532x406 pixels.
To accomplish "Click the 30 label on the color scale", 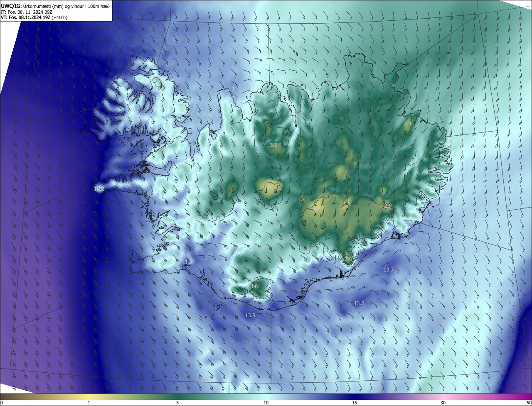I will (x=443, y=403).
